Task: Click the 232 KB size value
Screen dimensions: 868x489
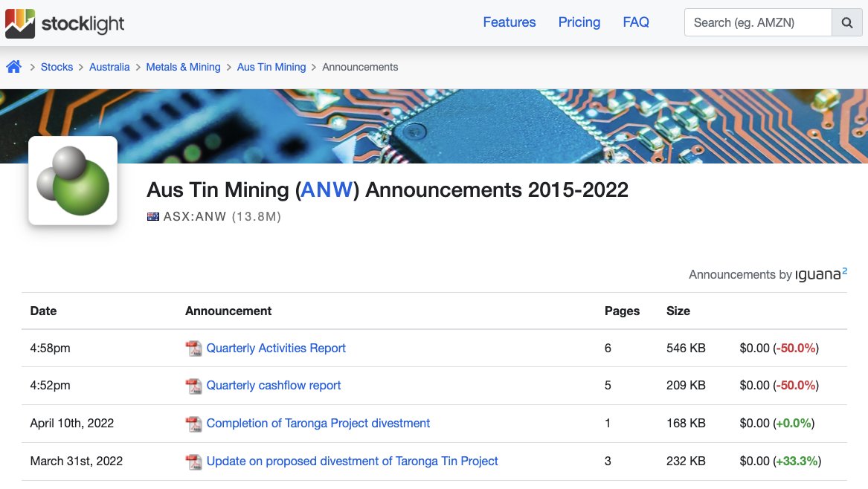Action: (686, 461)
